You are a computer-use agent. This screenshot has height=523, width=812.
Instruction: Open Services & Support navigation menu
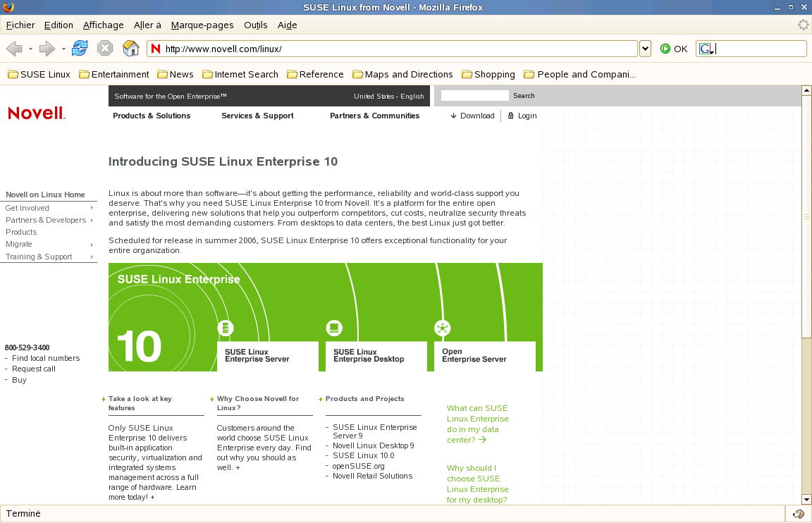pyautogui.click(x=257, y=116)
